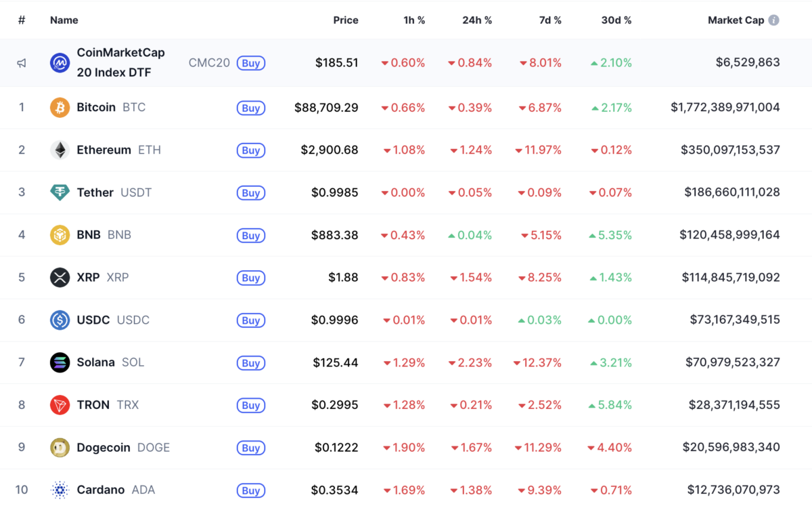
Task: Click the Dogecoin dog logo icon
Action: tap(60, 448)
